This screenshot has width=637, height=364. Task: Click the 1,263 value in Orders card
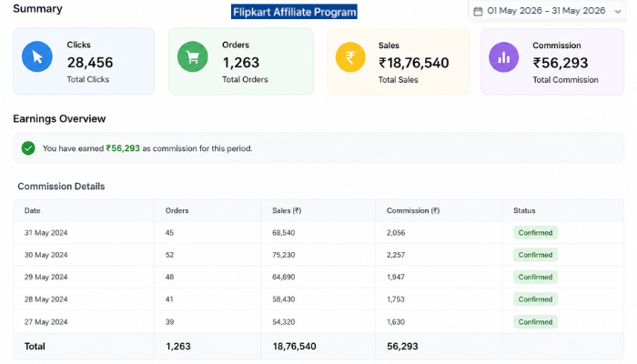[241, 63]
